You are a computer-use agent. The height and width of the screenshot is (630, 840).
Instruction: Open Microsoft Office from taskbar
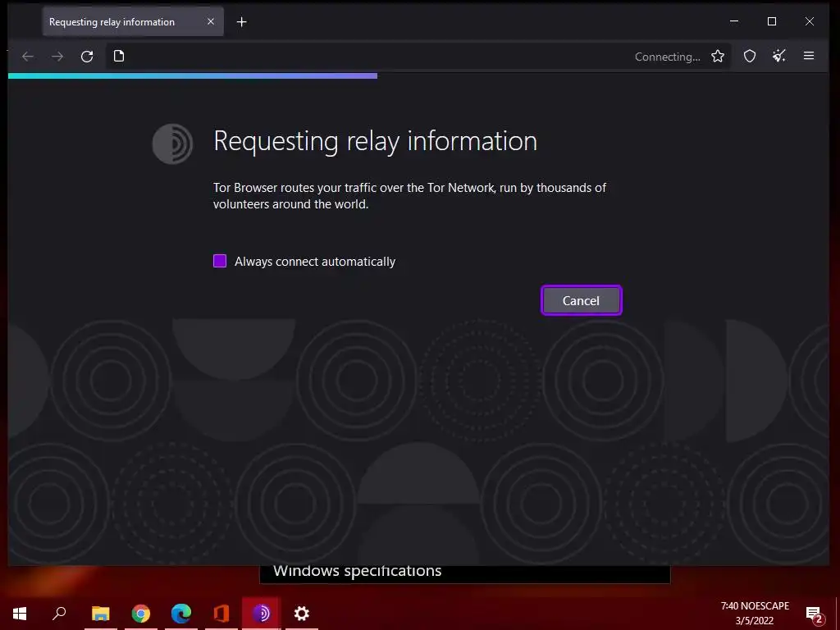(221, 614)
